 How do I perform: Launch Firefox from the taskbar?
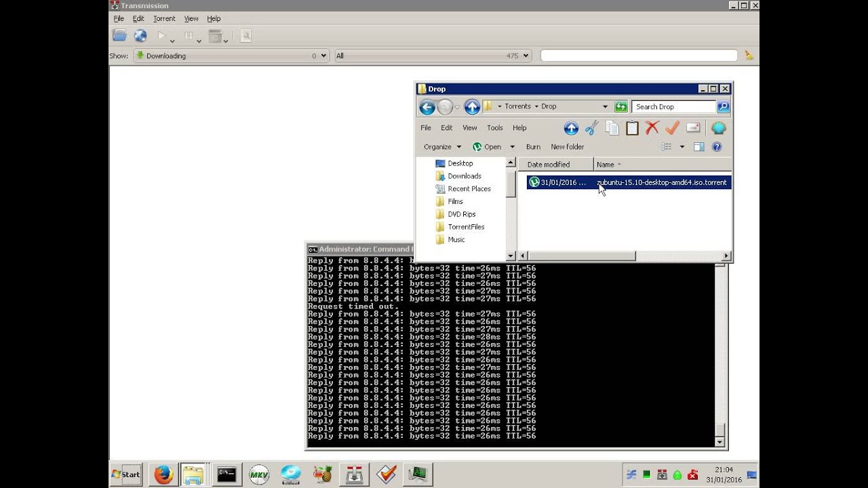click(163, 474)
